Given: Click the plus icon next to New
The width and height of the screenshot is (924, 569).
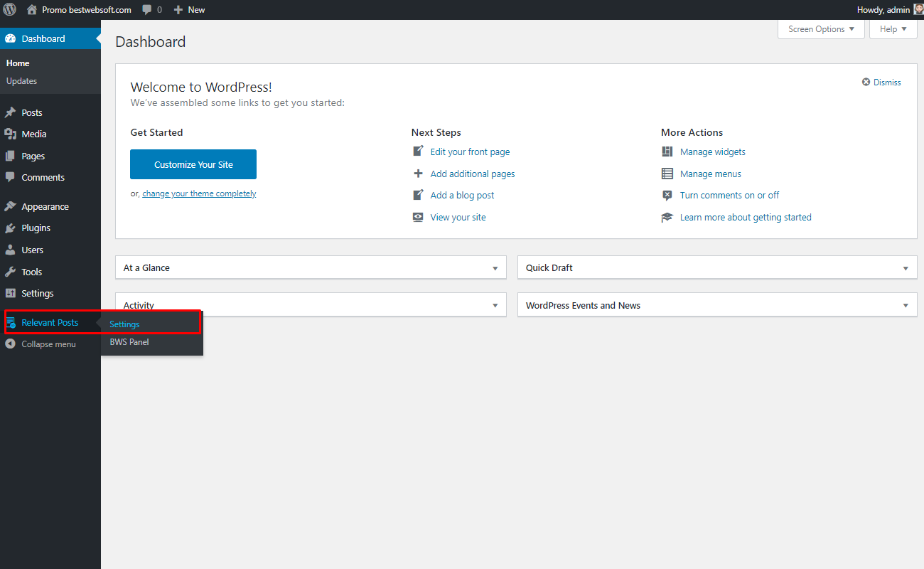Looking at the screenshot, I should [178, 10].
